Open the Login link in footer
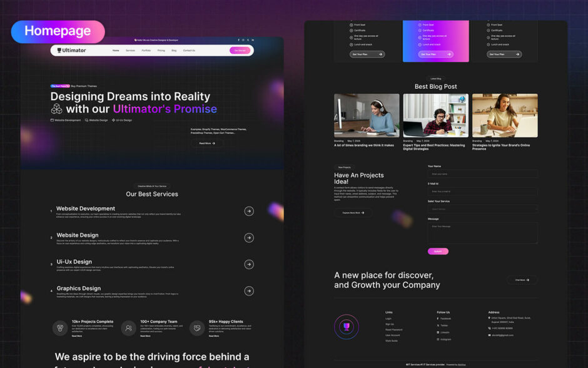Viewport: 588px width, 368px height. (388, 319)
